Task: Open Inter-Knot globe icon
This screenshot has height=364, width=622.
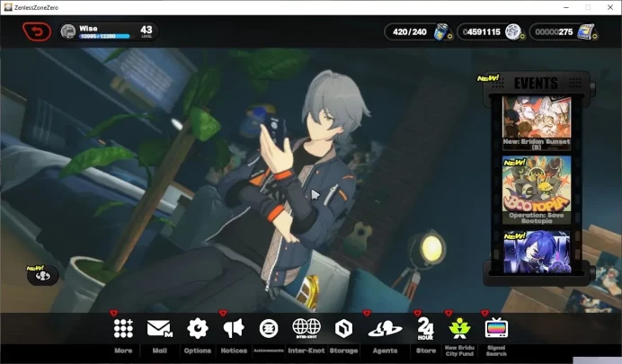Action: tap(307, 328)
